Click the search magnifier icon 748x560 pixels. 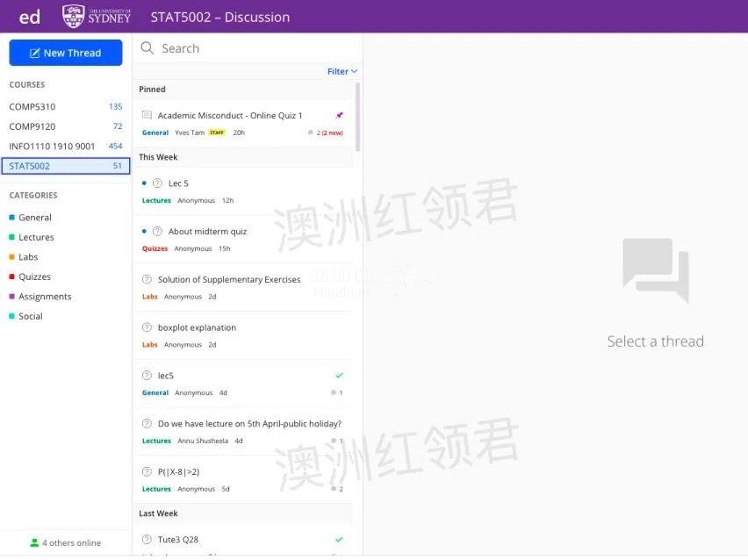(147, 48)
